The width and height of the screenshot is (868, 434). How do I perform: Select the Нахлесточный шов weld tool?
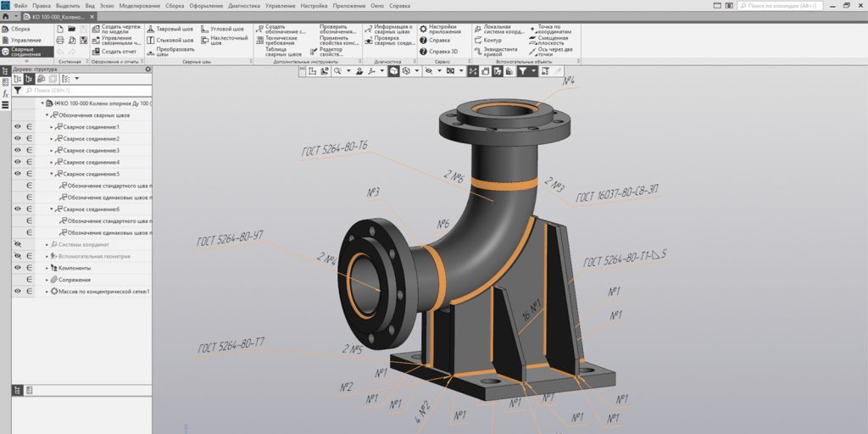pos(225,40)
